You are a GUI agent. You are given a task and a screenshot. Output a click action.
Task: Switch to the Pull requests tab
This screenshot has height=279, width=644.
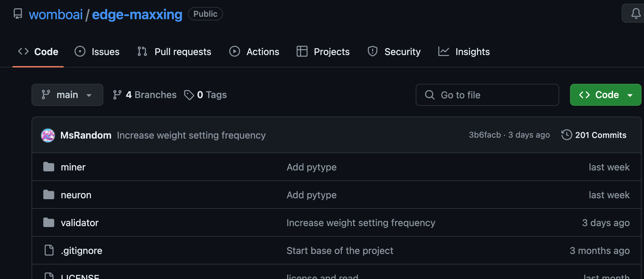(174, 52)
